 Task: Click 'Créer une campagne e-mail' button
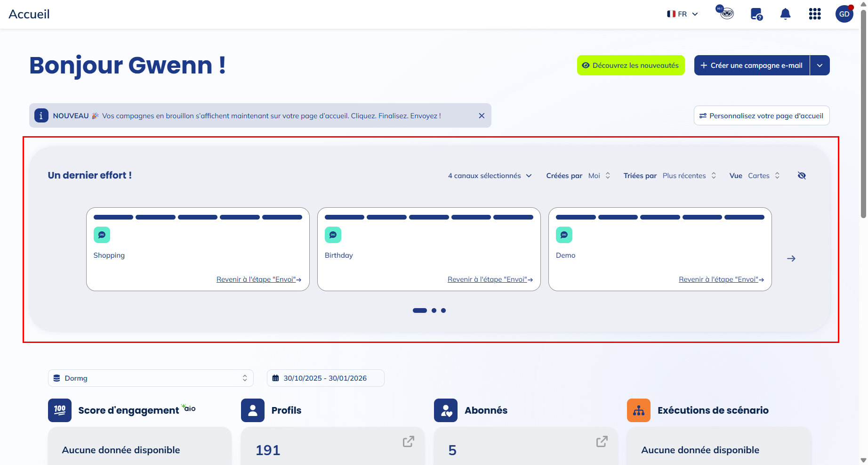(752, 65)
